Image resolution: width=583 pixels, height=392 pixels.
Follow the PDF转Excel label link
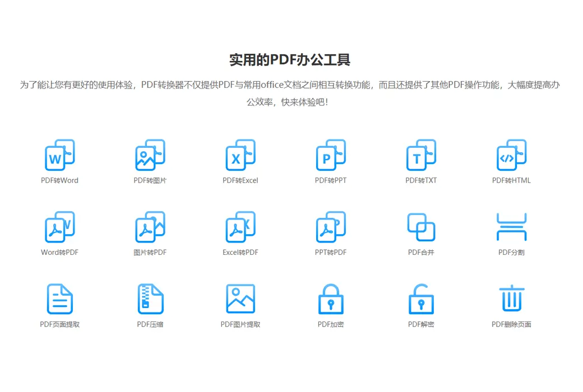240,180
